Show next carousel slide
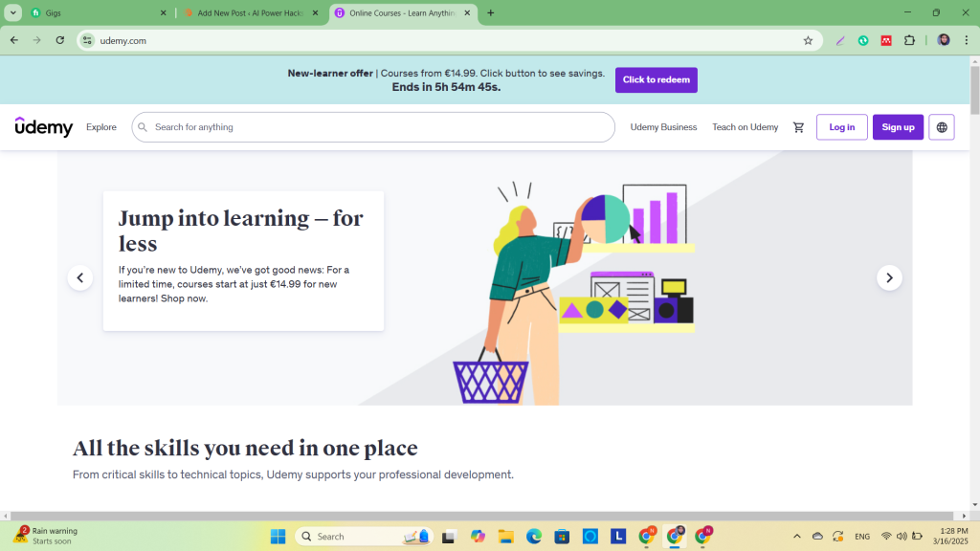980x551 pixels. pyautogui.click(x=889, y=277)
